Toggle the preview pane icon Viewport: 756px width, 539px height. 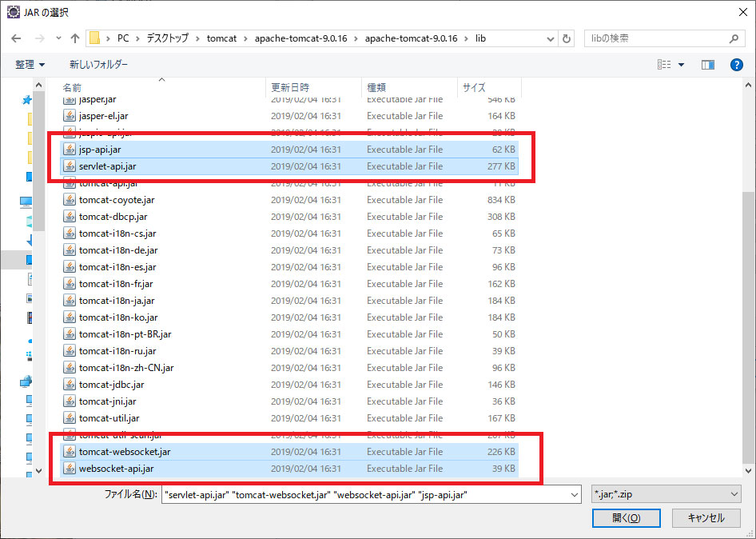pyautogui.click(x=708, y=64)
